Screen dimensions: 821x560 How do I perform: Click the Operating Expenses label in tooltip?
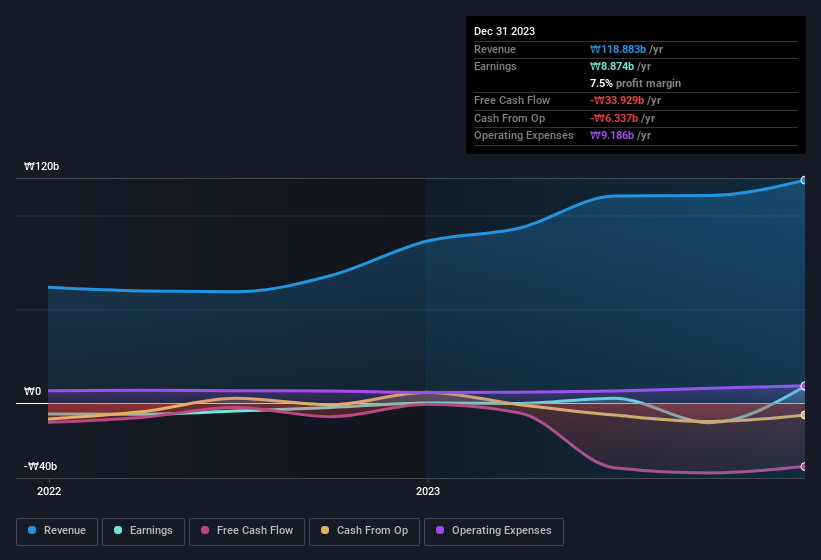click(x=524, y=136)
